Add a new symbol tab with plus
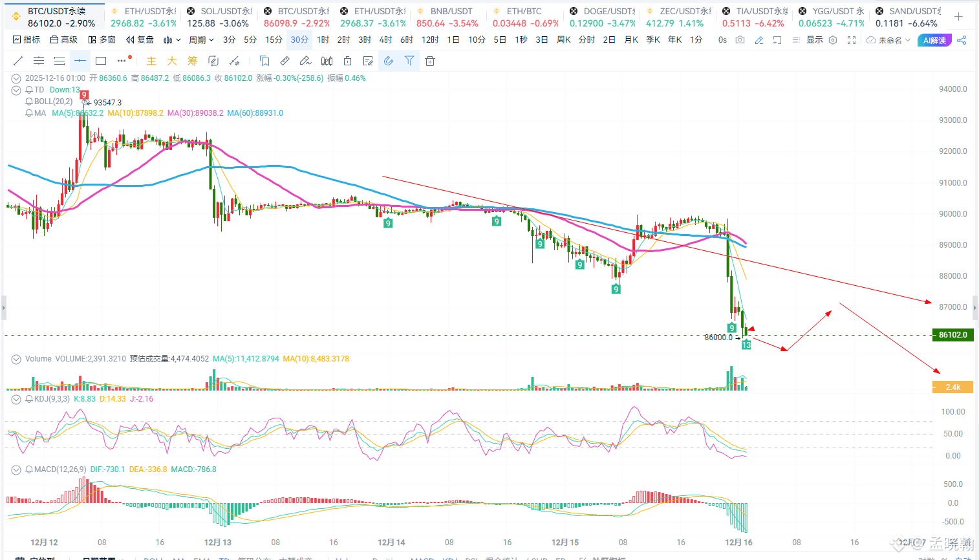 [x=958, y=16]
